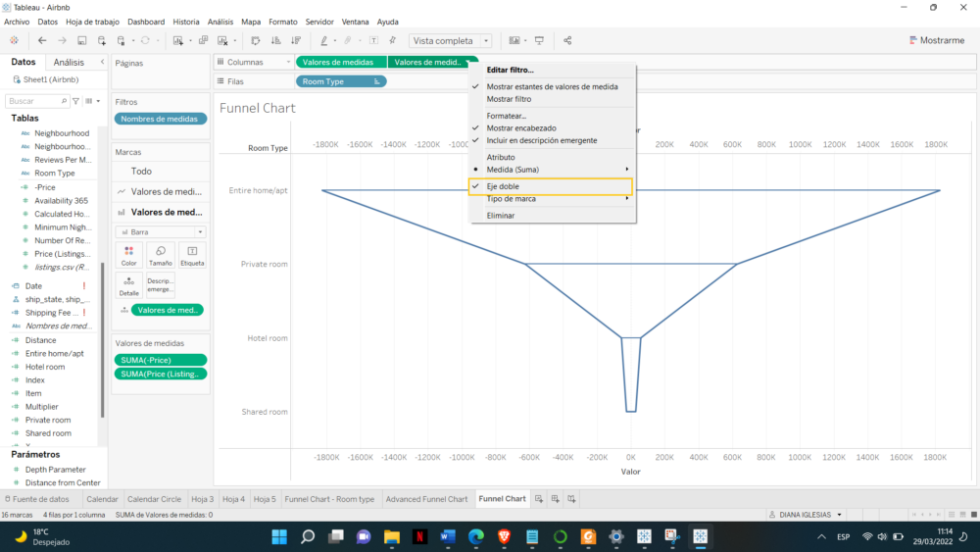Switch to the Advanced Funnel Chart sheet tab

[x=426, y=499]
